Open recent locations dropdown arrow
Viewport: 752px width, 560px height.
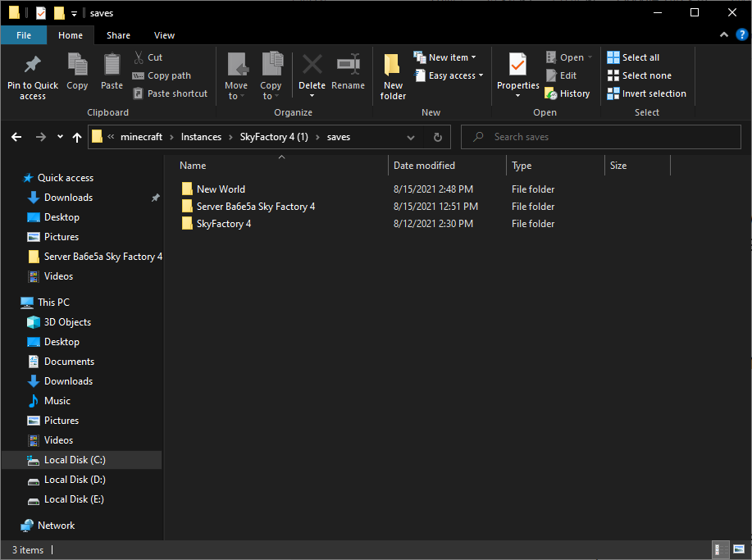click(60, 137)
